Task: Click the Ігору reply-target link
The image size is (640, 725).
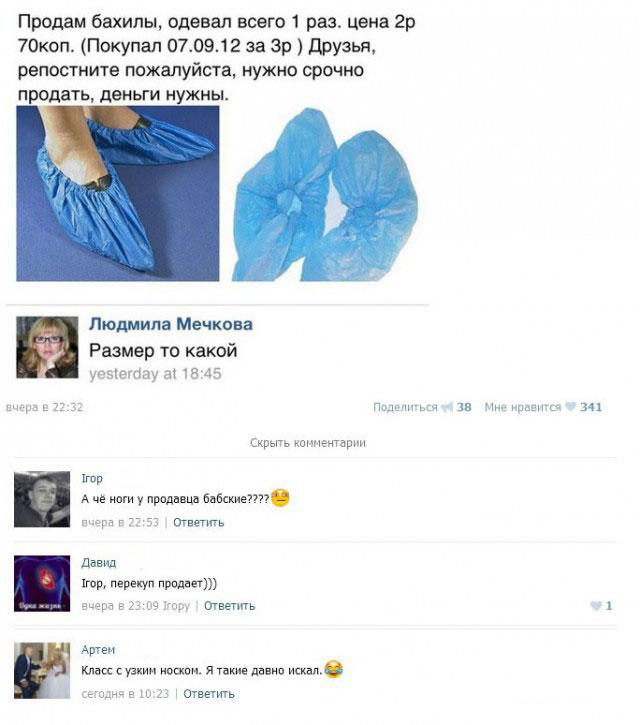Action: (x=176, y=606)
